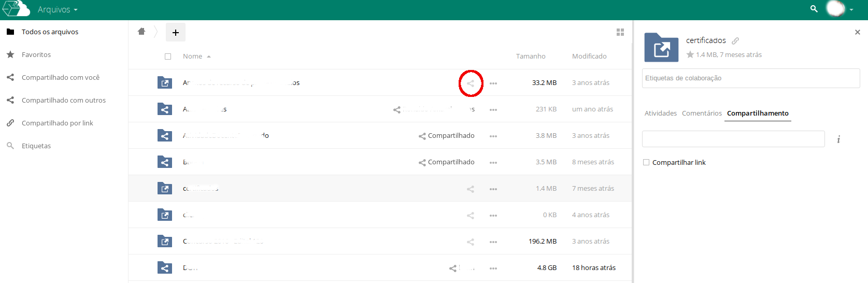Switch to the Atividades tab
The width and height of the screenshot is (868, 283).
click(x=661, y=113)
